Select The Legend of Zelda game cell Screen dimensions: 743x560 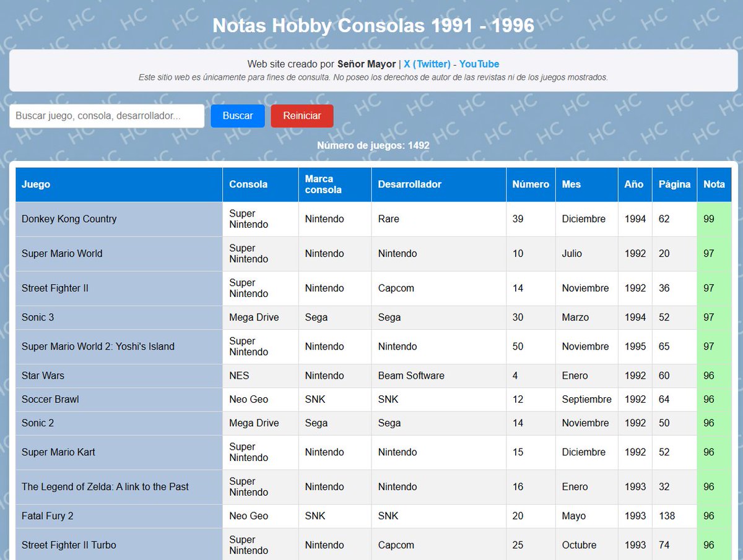point(119,487)
